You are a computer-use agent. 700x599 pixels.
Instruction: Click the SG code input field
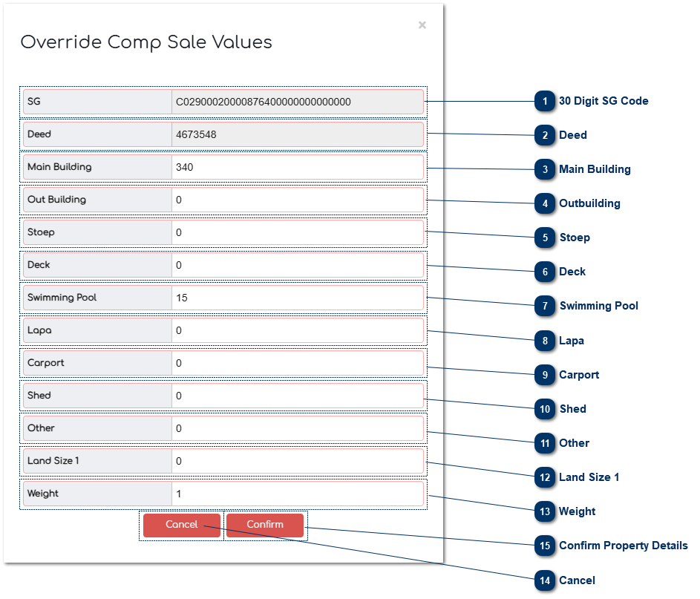(298, 102)
